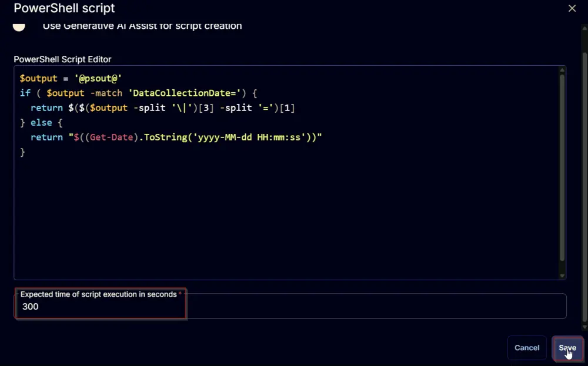Click the script editor vertical scrollbar thumb
The height and width of the screenshot is (366, 588).
pos(562,167)
